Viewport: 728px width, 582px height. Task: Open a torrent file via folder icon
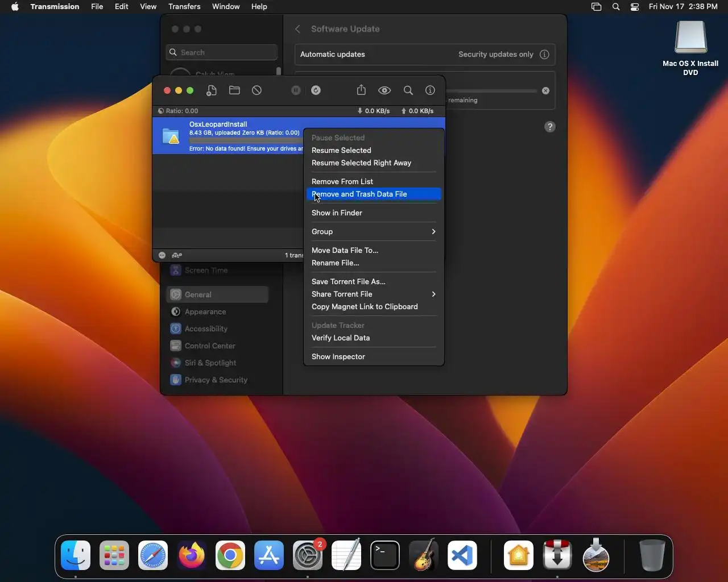(234, 90)
